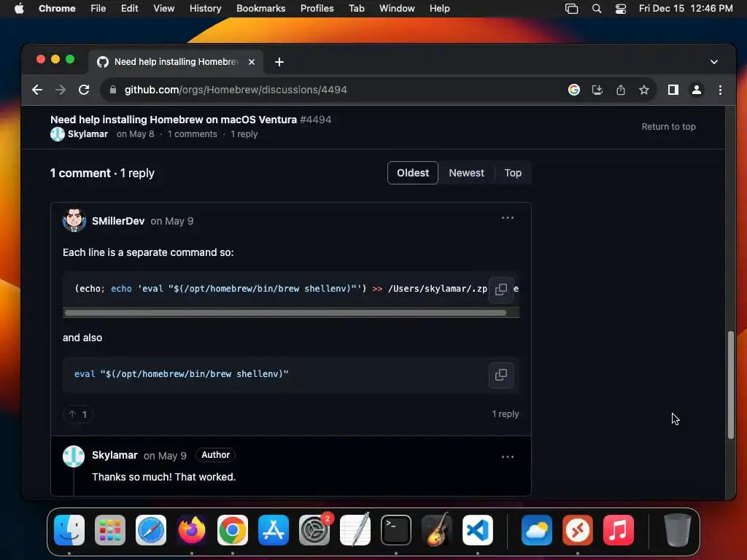
Task: Click the install app download icon
Action: [x=597, y=90]
